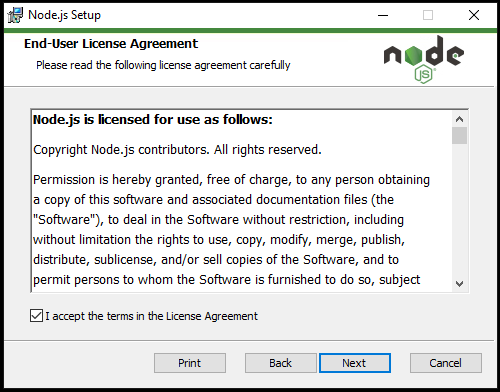Minimize the Node.js Setup window
This screenshot has height=392, width=500.
click(383, 15)
